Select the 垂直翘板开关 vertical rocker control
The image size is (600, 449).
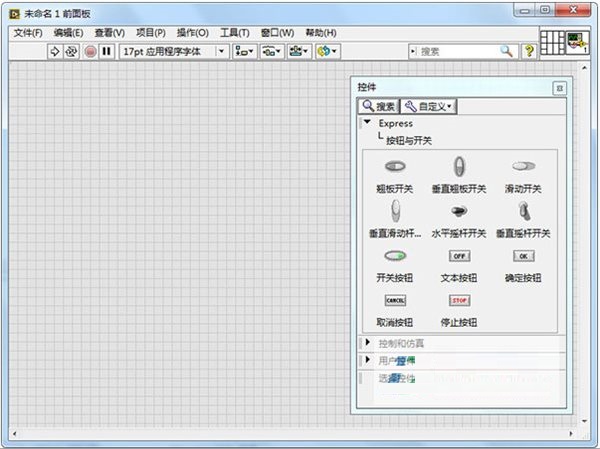(x=459, y=175)
